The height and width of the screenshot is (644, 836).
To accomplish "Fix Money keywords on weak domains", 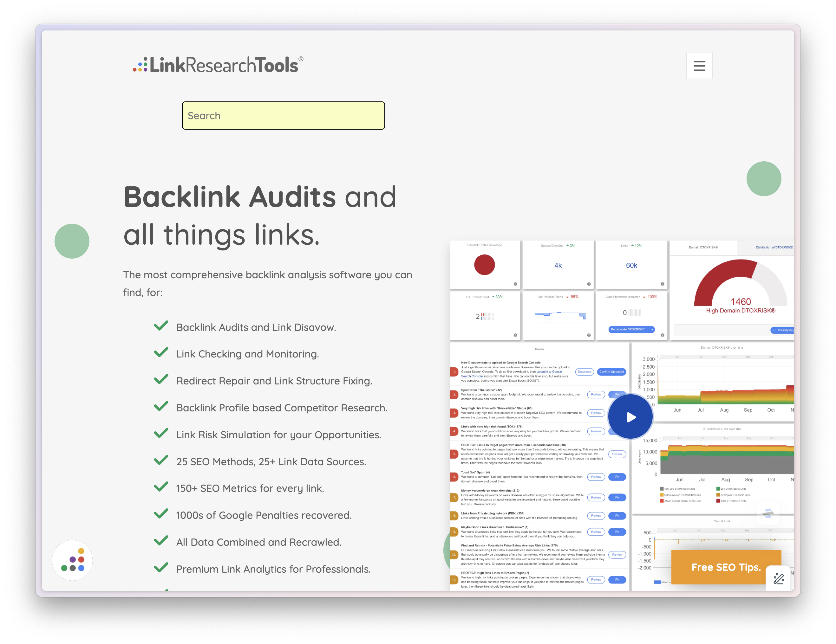I will pyautogui.click(x=617, y=498).
